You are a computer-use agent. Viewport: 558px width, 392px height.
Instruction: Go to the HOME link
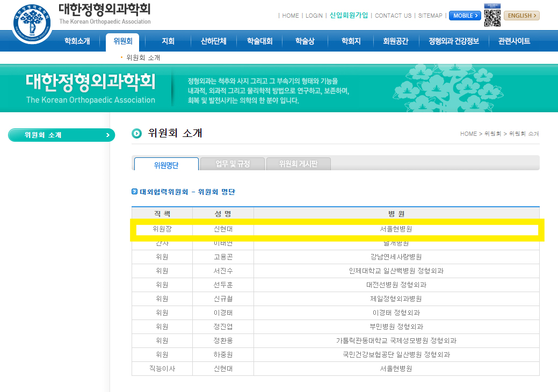coord(291,16)
